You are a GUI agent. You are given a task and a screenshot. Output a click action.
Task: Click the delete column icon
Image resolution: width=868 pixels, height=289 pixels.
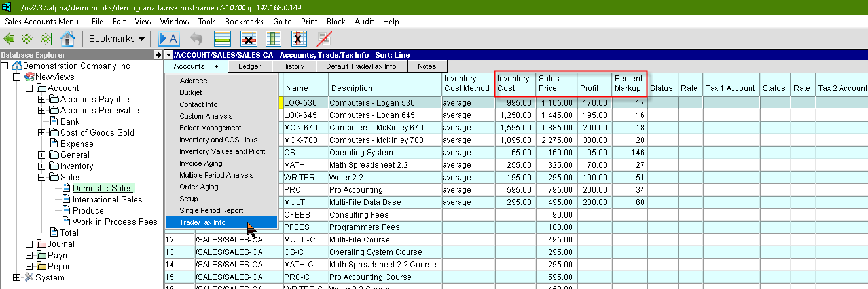tap(298, 39)
